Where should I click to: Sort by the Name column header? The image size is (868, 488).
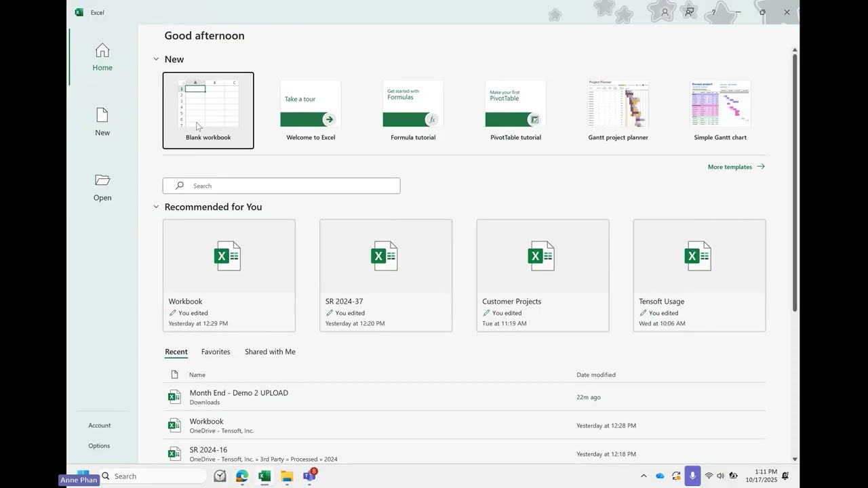pos(197,375)
